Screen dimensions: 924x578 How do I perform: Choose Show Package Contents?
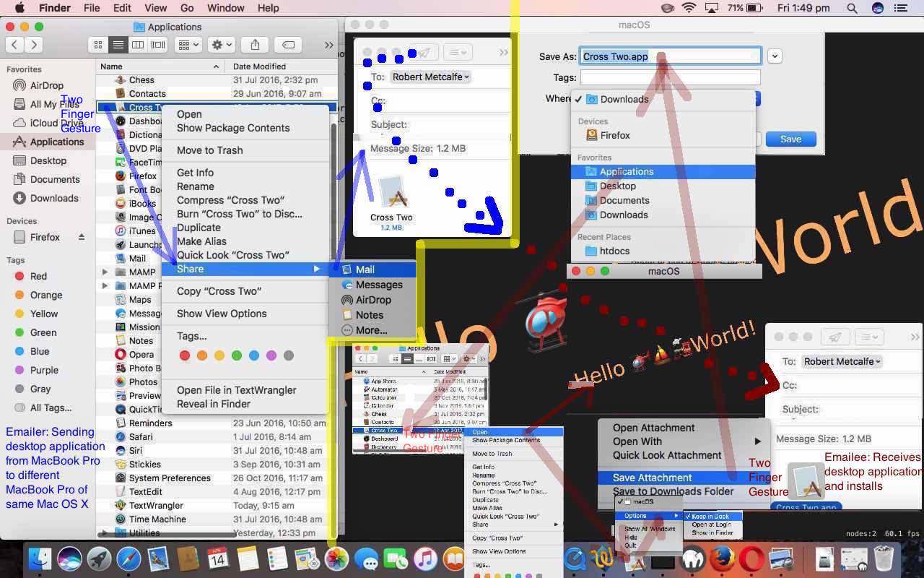233,128
